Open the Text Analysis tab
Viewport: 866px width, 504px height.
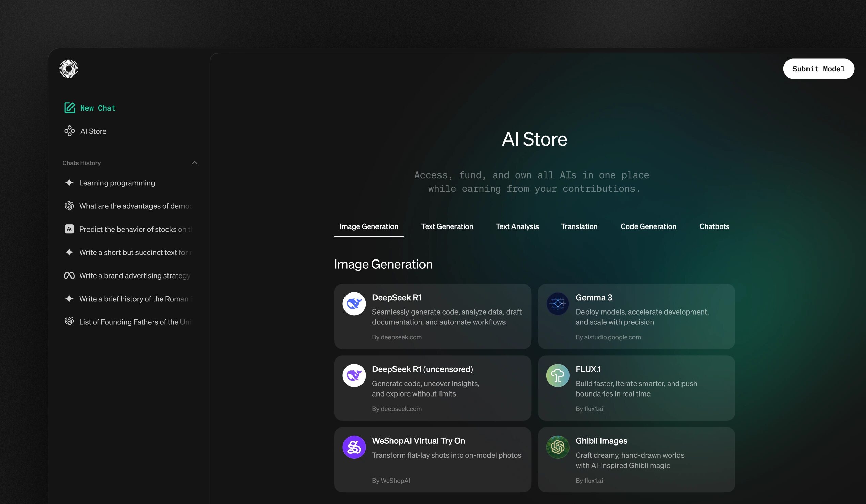[x=517, y=226]
